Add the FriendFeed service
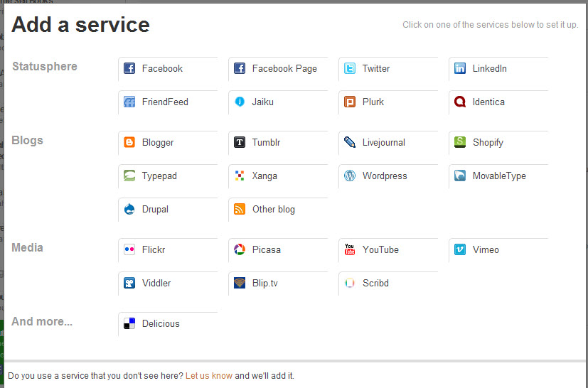 pyautogui.click(x=165, y=102)
